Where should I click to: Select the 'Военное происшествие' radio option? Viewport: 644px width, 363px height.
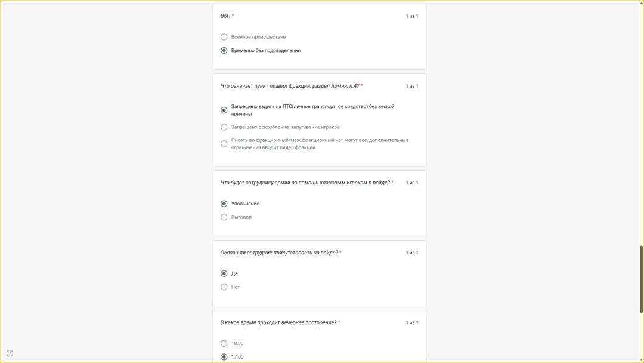224,37
